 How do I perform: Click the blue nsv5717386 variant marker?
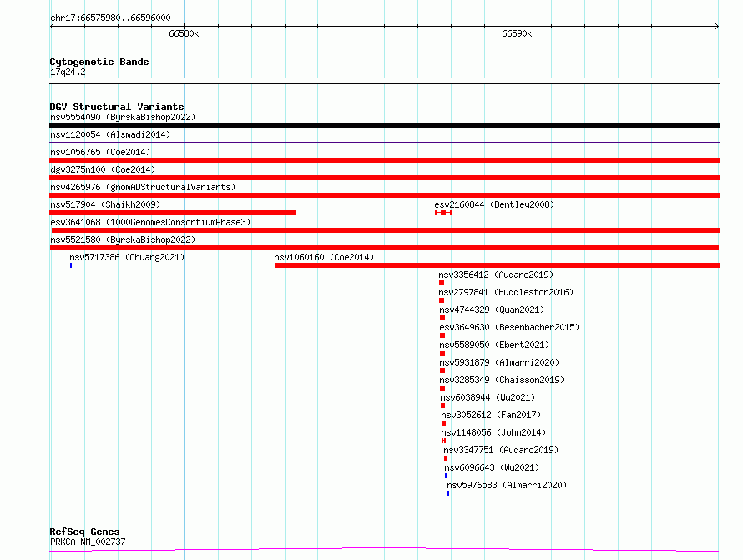71,265
